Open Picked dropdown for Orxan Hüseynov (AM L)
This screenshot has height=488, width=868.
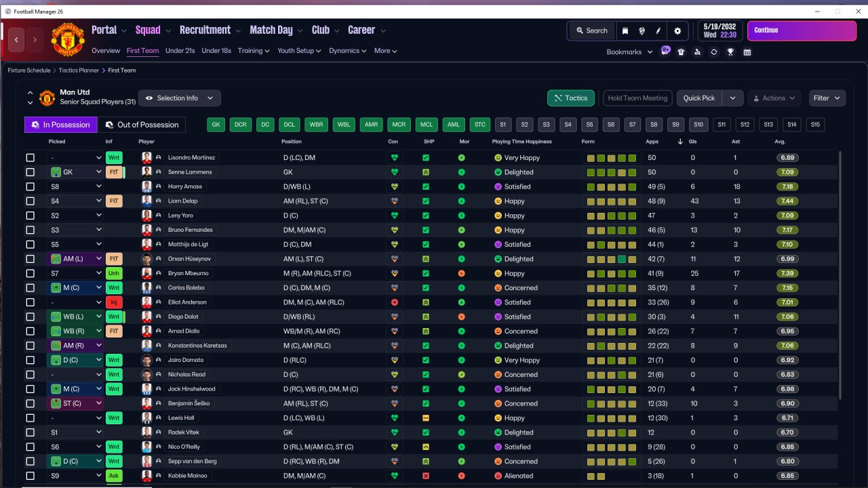pos(75,259)
